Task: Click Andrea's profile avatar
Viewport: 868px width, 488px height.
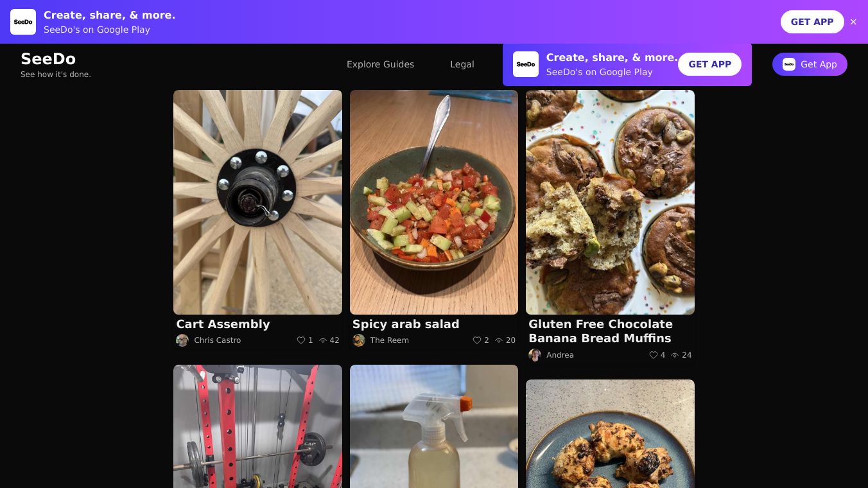Action: coord(535,355)
